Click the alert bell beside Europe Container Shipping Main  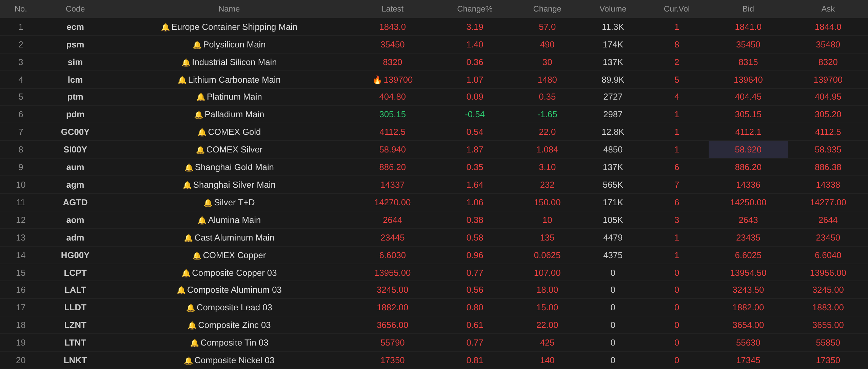click(x=165, y=27)
